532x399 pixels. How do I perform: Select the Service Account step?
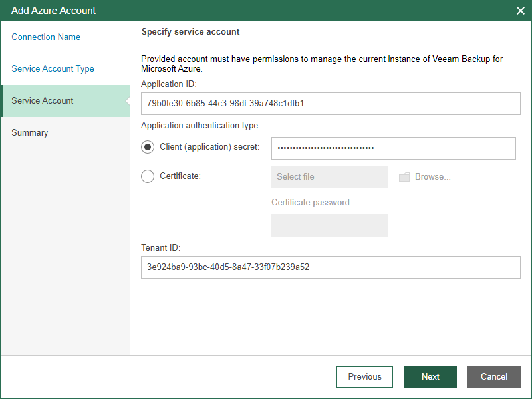[43, 101]
